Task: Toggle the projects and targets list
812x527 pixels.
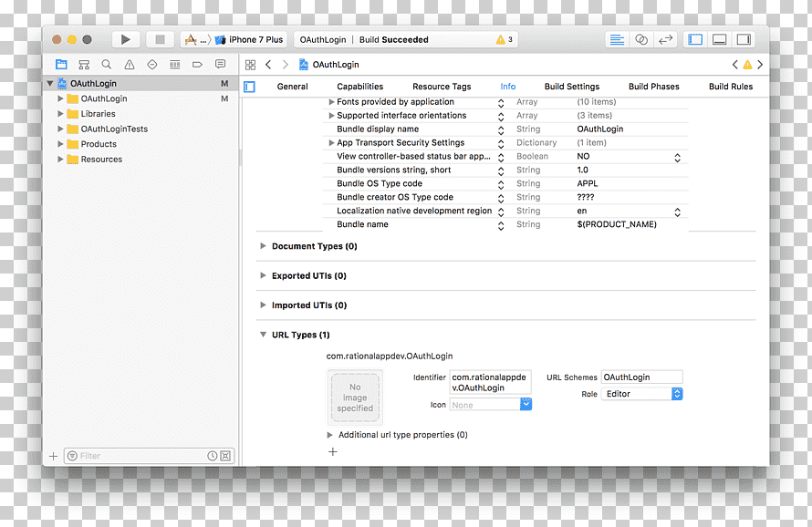Action: [250, 87]
